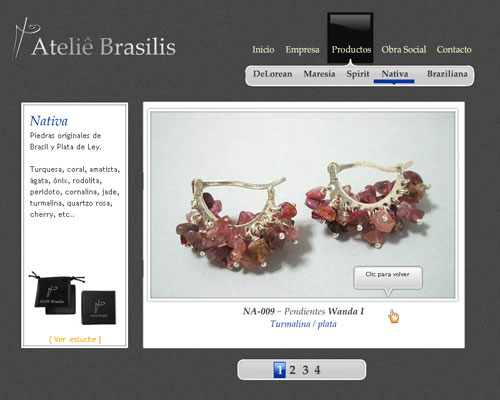Click the black jewelry pouch image

click(55, 293)
